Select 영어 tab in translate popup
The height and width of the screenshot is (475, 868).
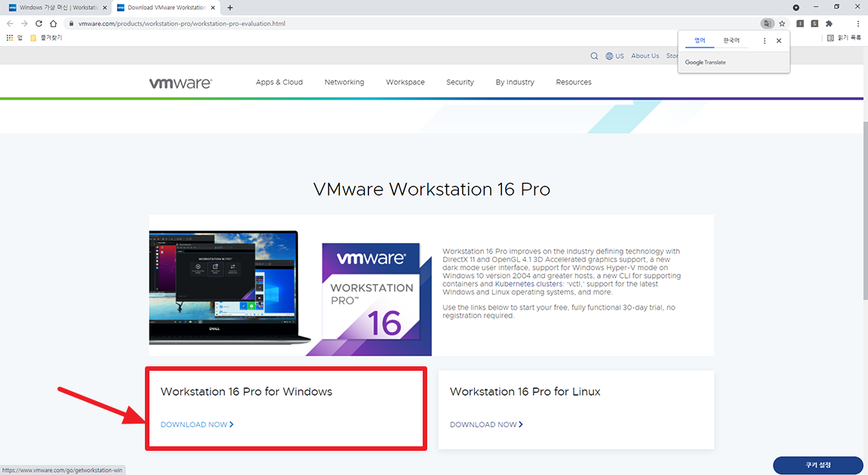tap(700, 41)
